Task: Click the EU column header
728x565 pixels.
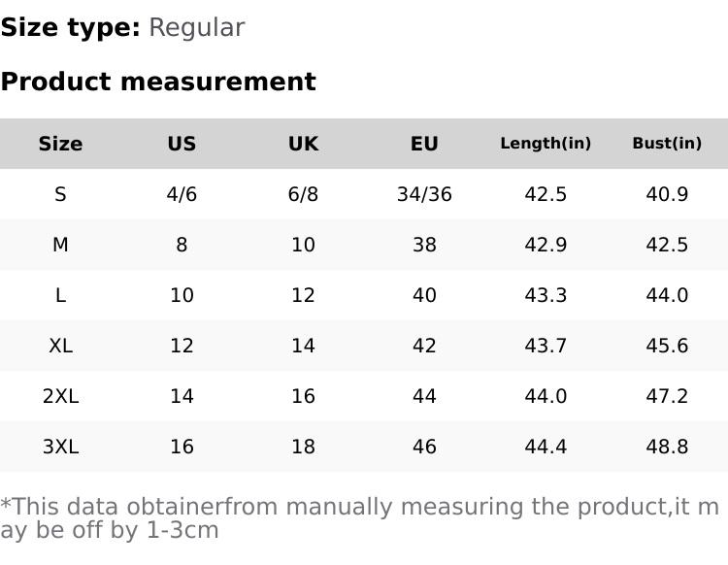Action: [x=424, y=144]
